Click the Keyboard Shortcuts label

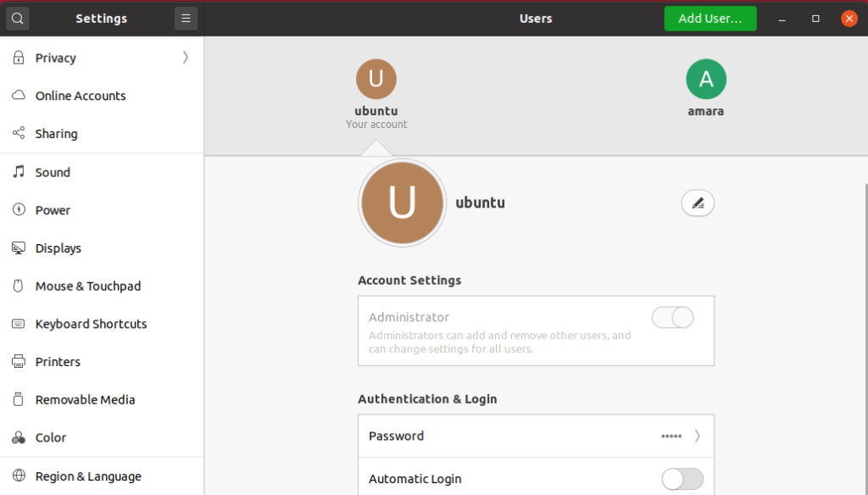click(x=92, y=324)
